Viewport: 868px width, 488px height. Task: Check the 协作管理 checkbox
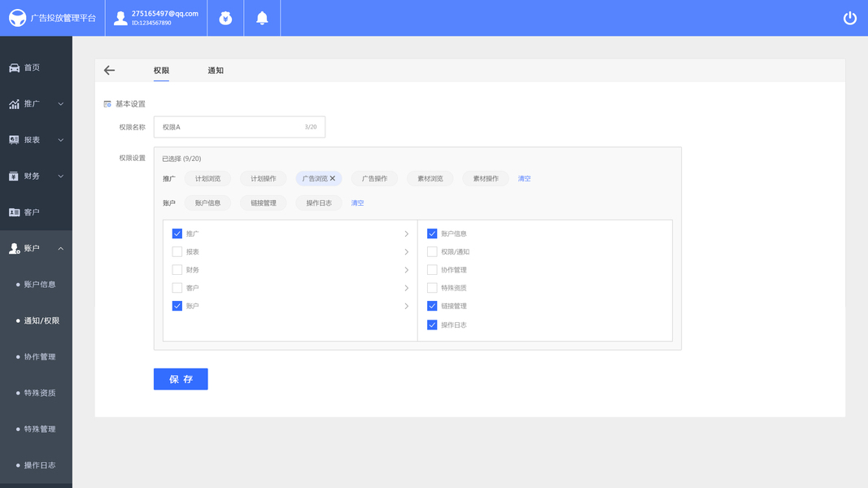click(x=432, y=270)
